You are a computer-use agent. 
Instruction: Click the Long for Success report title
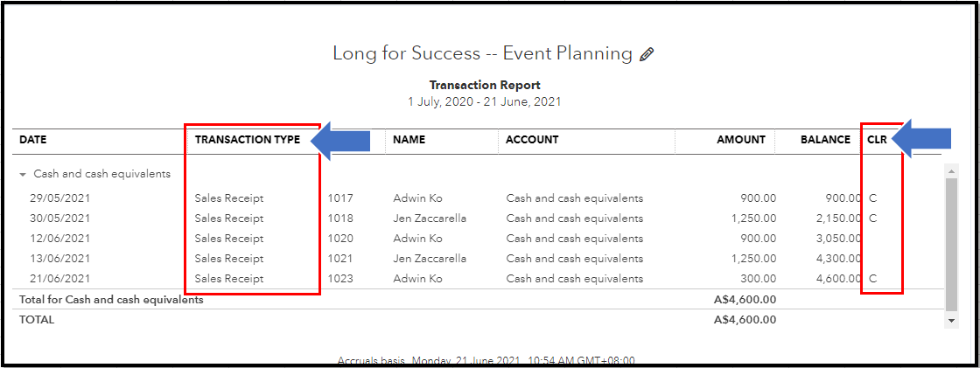[482, 53]
